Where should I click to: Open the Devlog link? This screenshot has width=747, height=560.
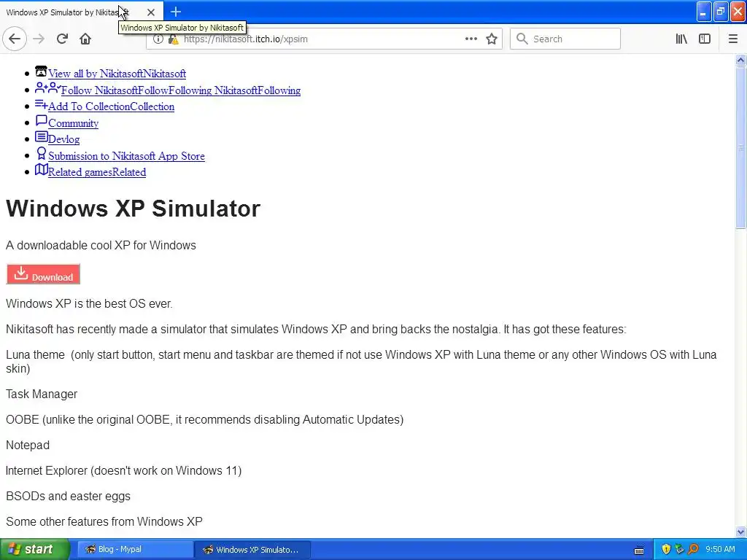click(63, 139)
